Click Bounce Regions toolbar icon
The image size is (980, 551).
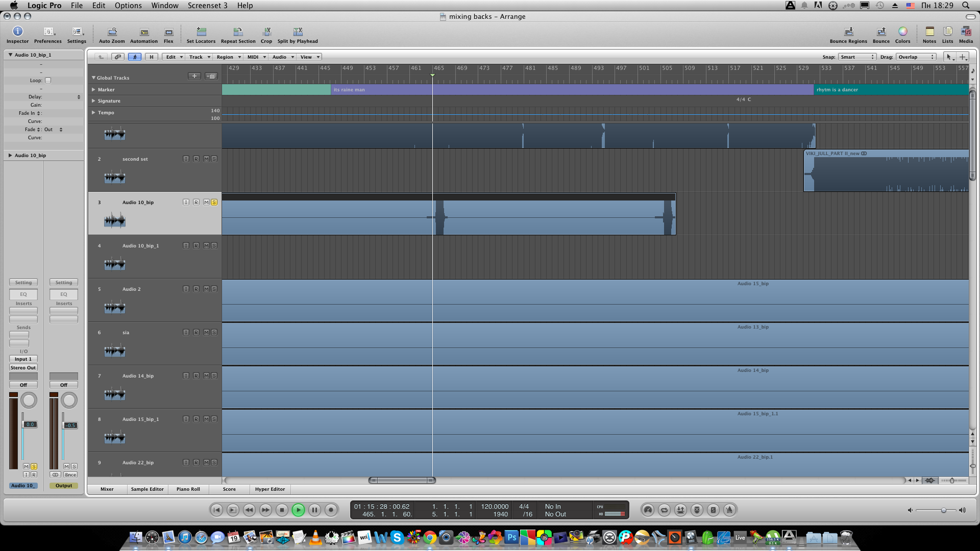tap(848, 32)
